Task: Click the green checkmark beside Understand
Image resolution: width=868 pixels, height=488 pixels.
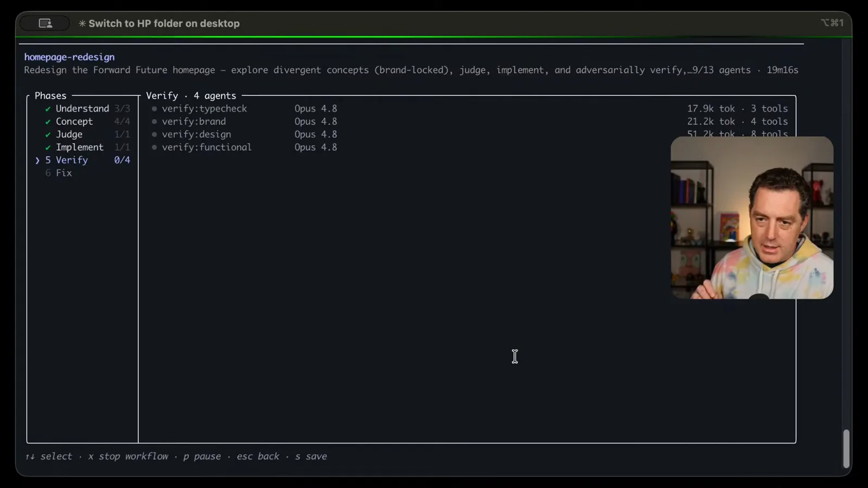Action: 48,109
